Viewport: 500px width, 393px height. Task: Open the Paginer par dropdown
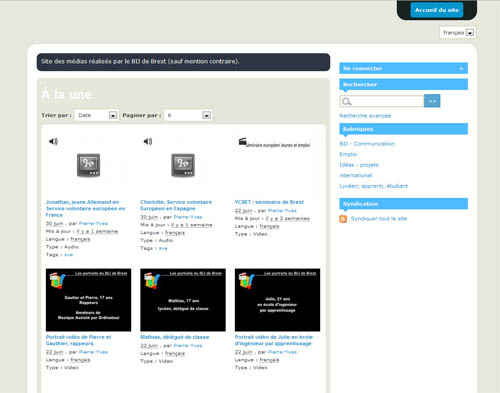click(x=188, y=115)
